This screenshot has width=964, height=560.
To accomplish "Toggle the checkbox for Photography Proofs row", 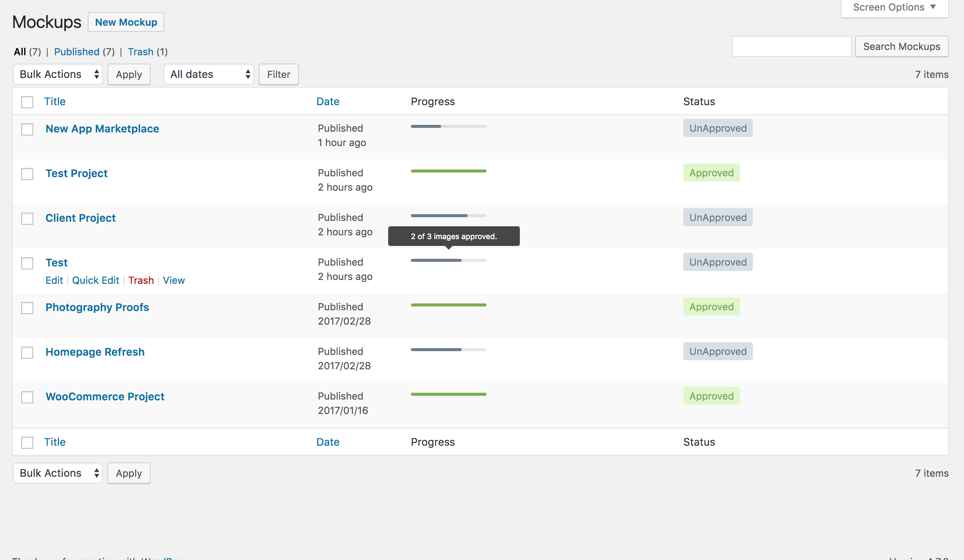I will tap(27, 306).
